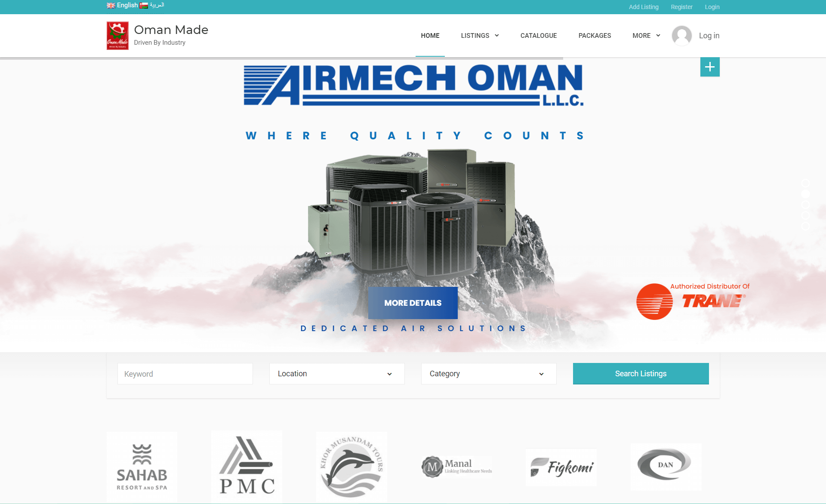Click the Register link in top bar
The image size is (826, 504).
(681, 7)
